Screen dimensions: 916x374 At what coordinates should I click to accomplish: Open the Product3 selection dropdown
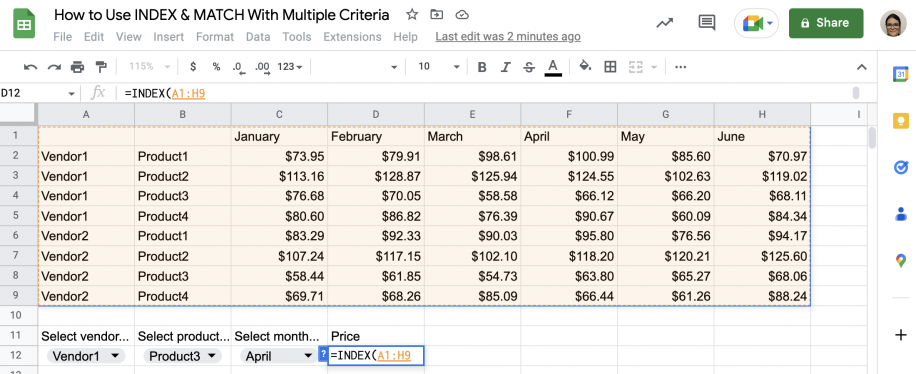point(182,356)
